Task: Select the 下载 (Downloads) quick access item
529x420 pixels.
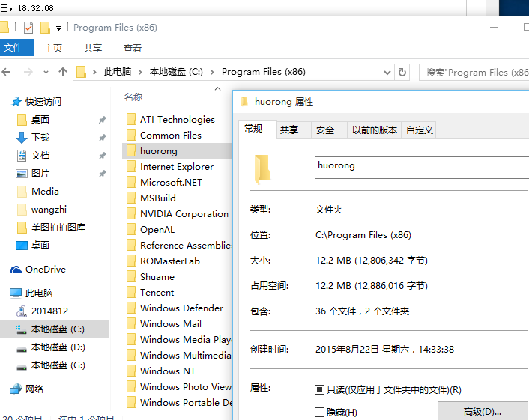Action: click(40, 138)
